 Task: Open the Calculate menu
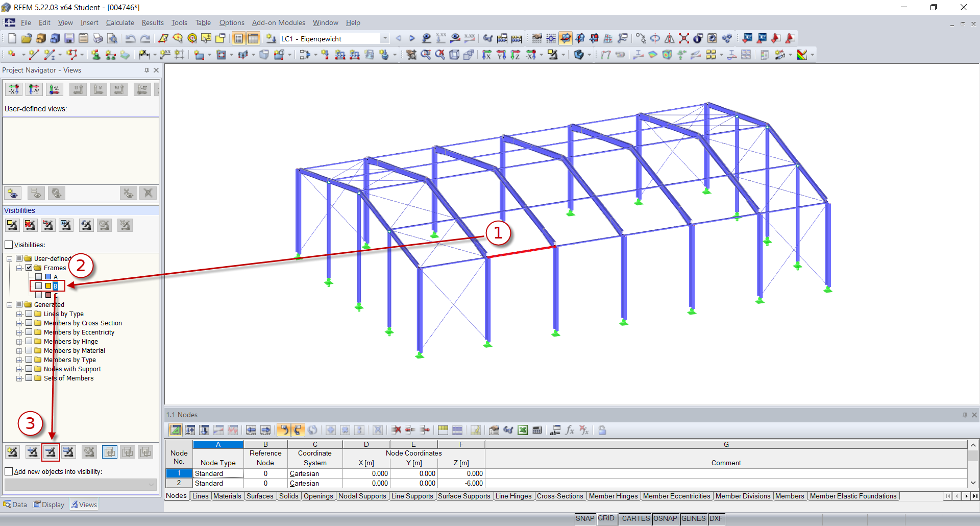(120, 22)
